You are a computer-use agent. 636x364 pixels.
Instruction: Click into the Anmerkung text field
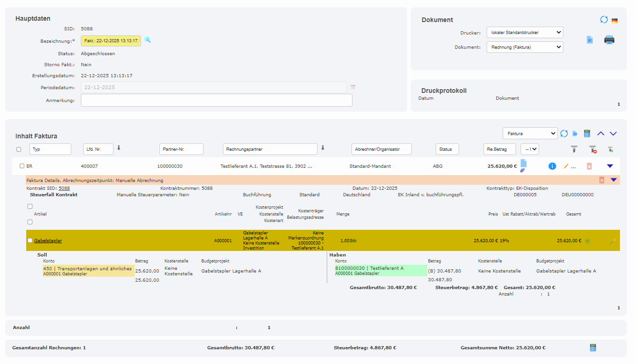click(x=216, y=100)
